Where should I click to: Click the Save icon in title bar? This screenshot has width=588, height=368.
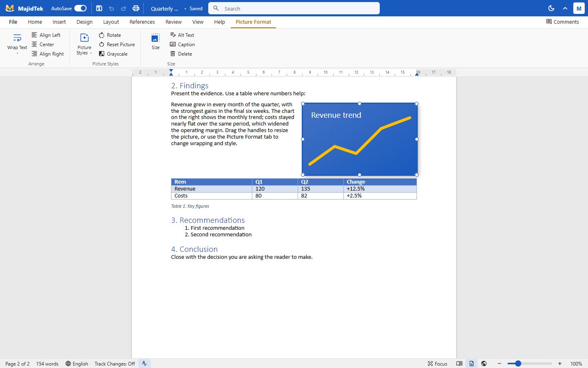coord(99,8)
